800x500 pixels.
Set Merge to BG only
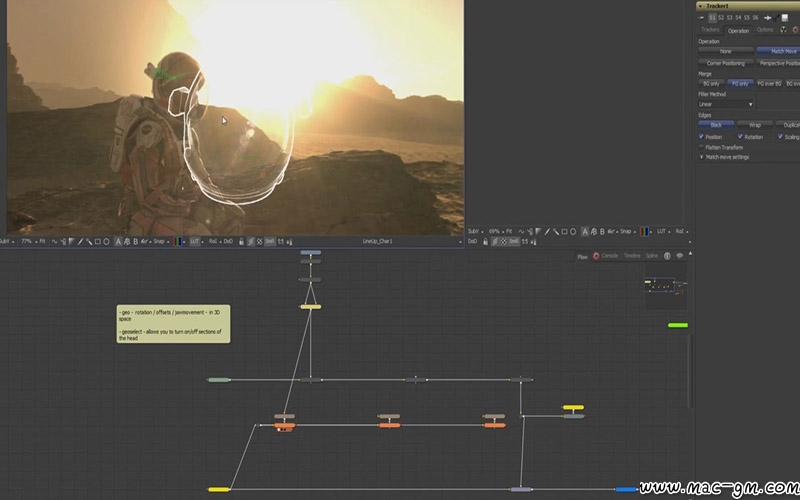click(x=711, y=83)
